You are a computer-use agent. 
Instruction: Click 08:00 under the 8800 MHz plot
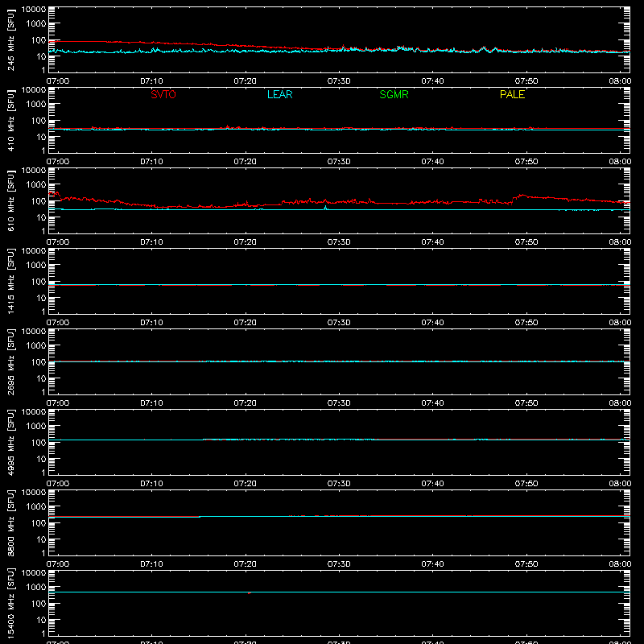coord(620,564)
